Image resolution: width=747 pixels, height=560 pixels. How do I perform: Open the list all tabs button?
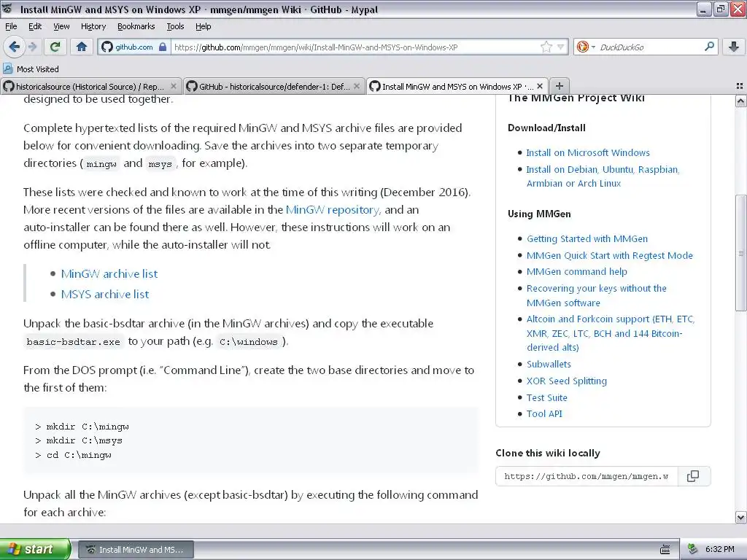(740, 86)
